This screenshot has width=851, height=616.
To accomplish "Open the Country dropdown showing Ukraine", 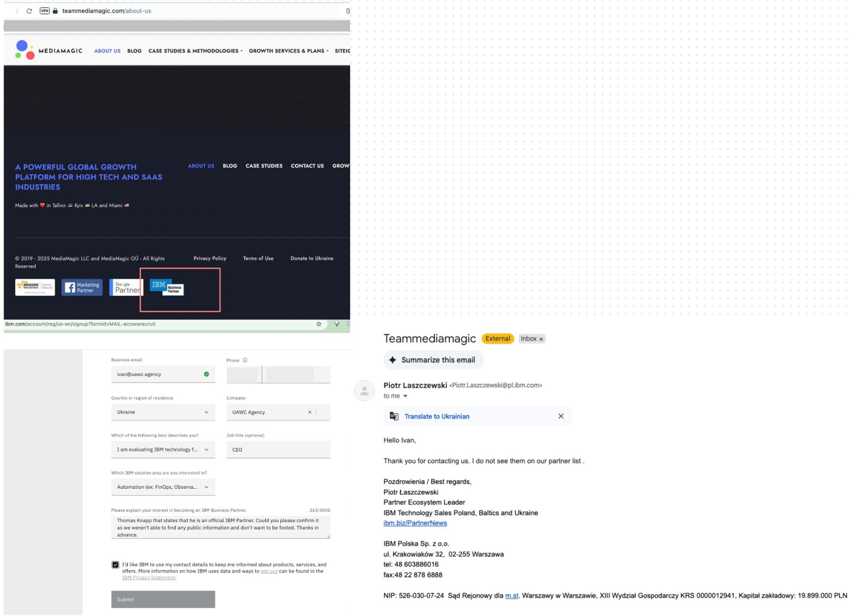I will [x=163, y=412].
